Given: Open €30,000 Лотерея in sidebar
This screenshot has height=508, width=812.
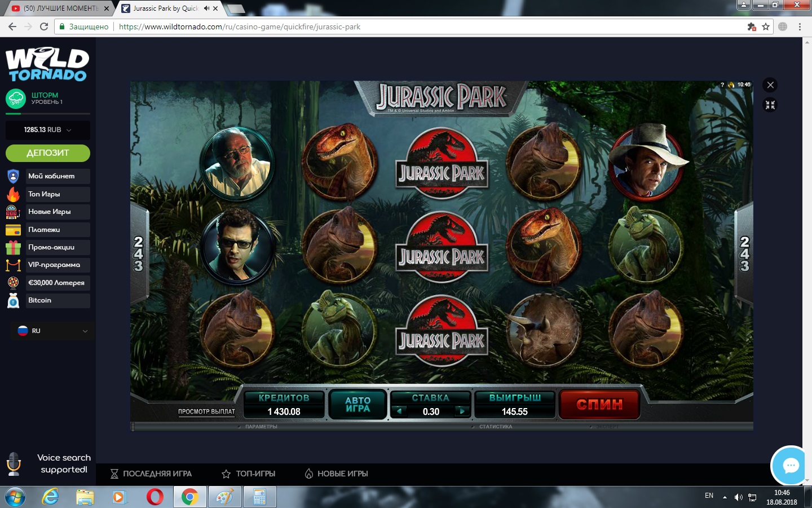Looking at the screenshot, I should point(58,283).
